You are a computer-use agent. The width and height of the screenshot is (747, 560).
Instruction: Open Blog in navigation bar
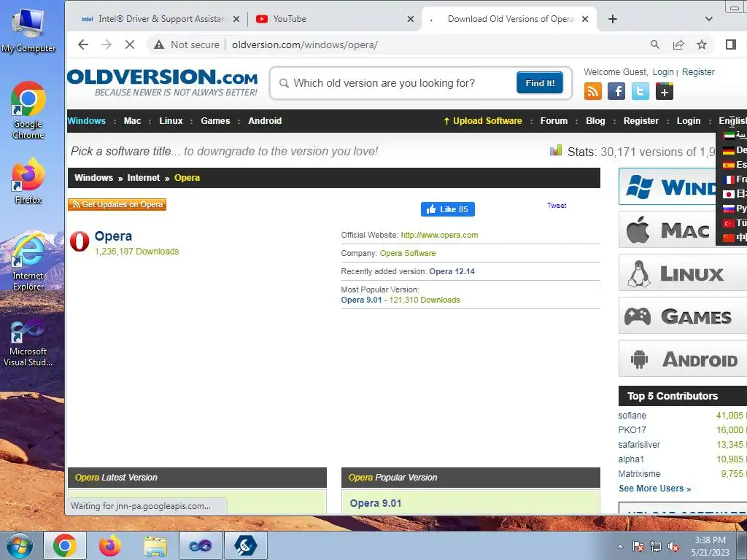pyautogui.click(x=595, y=121)
